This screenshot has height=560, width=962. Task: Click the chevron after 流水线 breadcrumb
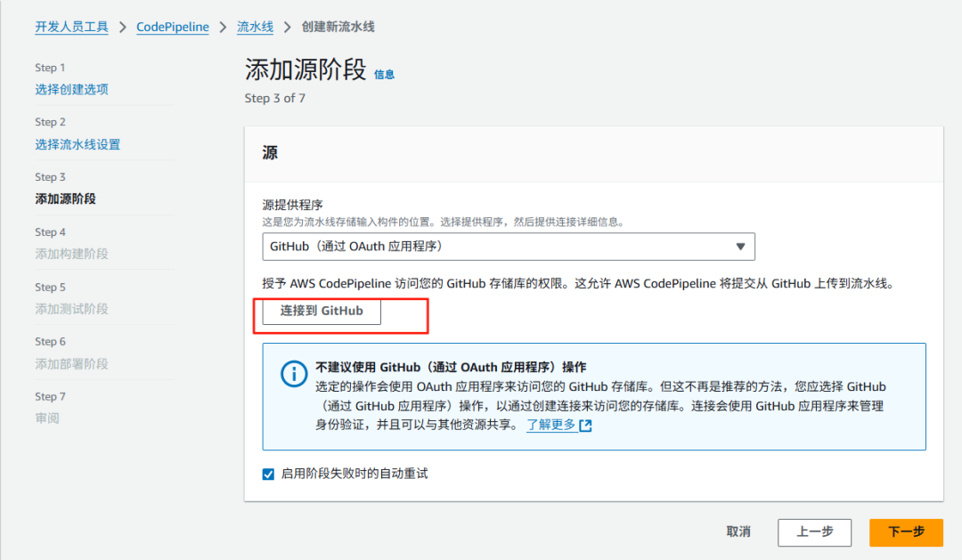pyautogui.click(x=287, y=28)
